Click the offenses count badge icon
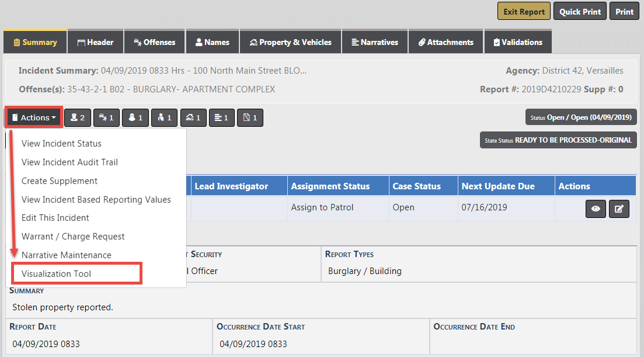This screenshot has width=644, height=357. 106,117
